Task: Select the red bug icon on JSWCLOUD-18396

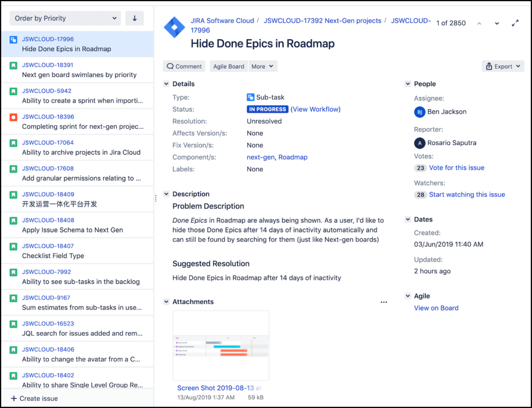Action: click(x=13, y=116)
